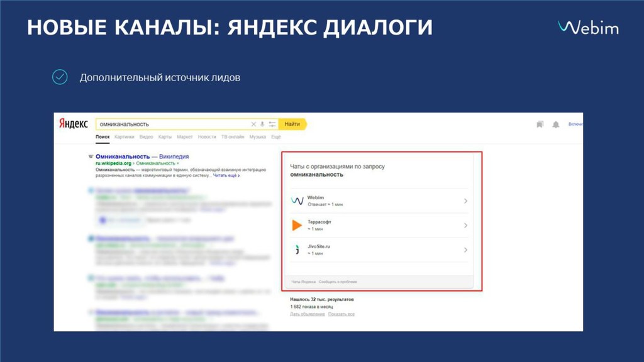Click the Webim organization name
The height and width of the screenshot is (362, 644).
316,197
